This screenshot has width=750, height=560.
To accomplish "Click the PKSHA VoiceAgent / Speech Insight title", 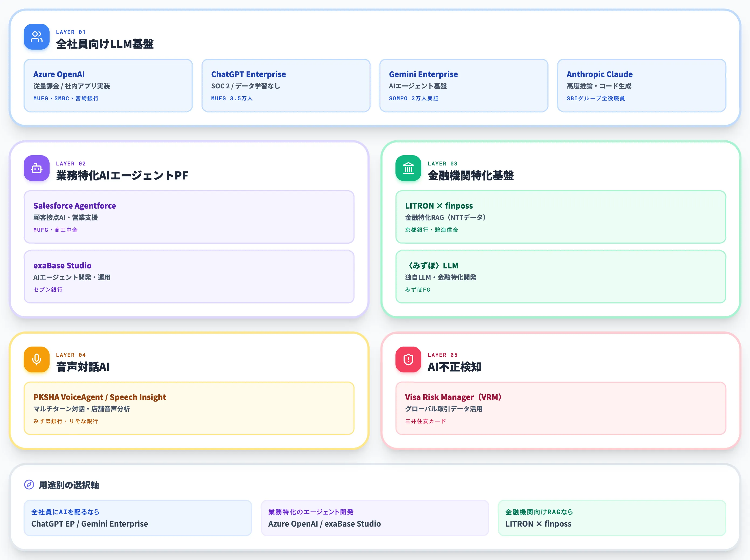I will click(100, 397).
